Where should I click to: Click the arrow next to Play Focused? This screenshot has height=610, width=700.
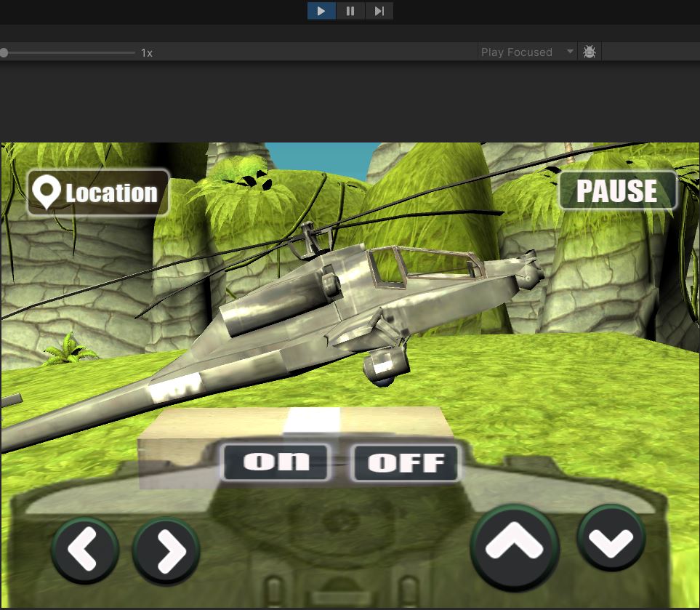point(569,52)
